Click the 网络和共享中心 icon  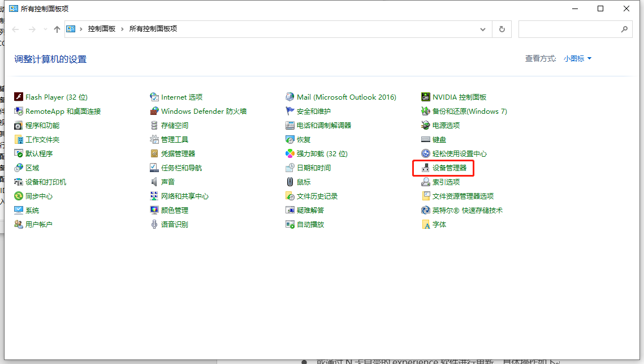point(154,196)
